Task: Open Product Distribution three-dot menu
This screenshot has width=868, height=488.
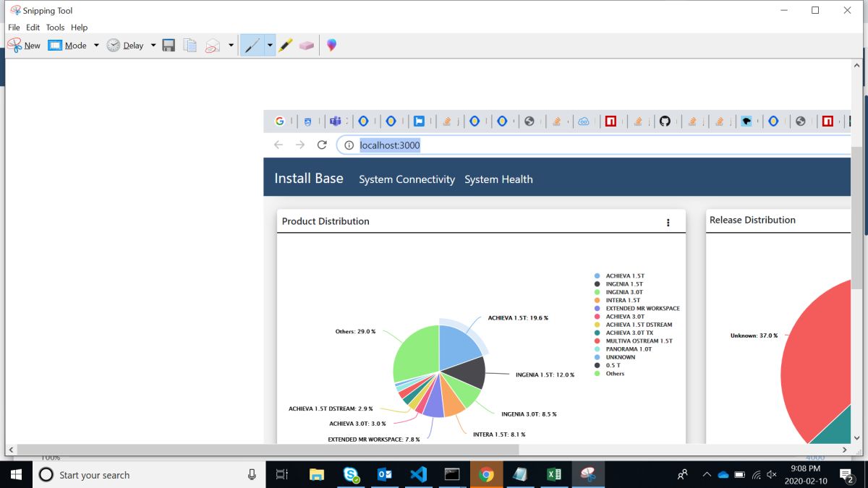Action: pyautogui.click(x=668, y=223)
